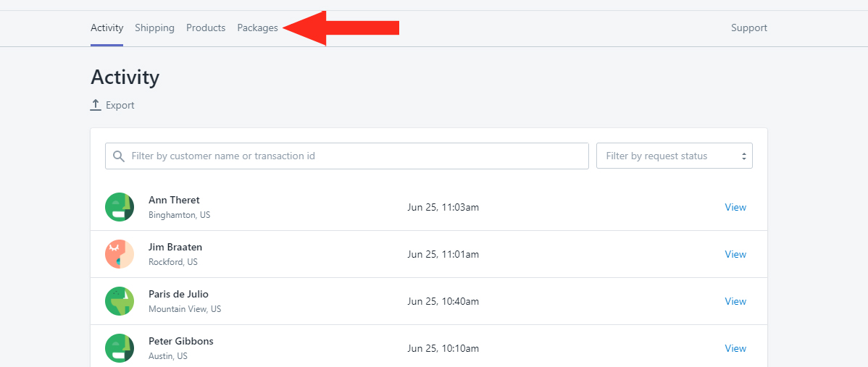The width and height of the screenshot is (868, 367).
Task: Click the search magnifier icon
Action: [119, 156]
